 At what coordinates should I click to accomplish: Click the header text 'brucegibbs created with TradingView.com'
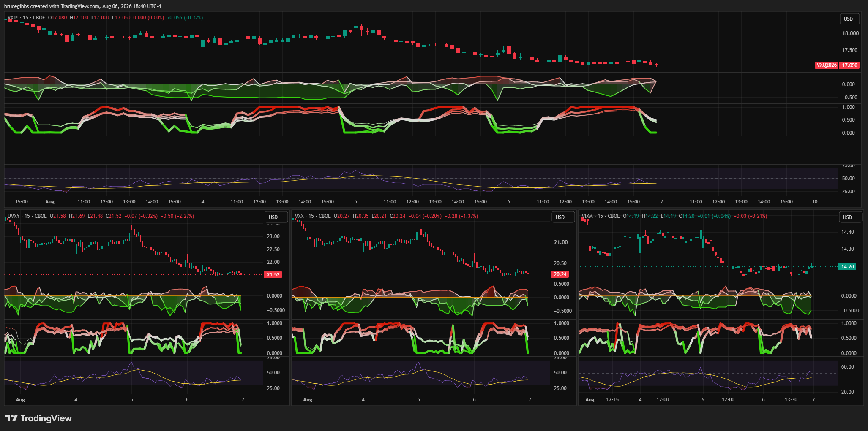point(52,6)
